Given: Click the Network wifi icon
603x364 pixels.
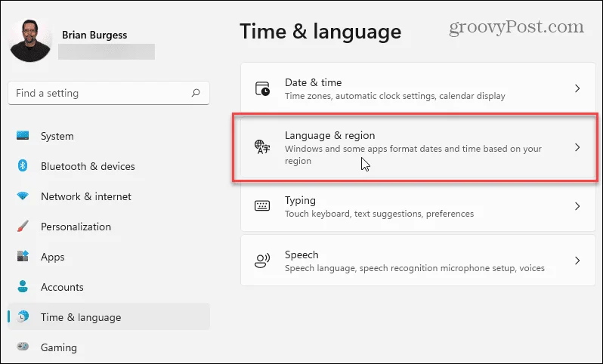Looking at the screenshot, I should [x=23, y=196].
